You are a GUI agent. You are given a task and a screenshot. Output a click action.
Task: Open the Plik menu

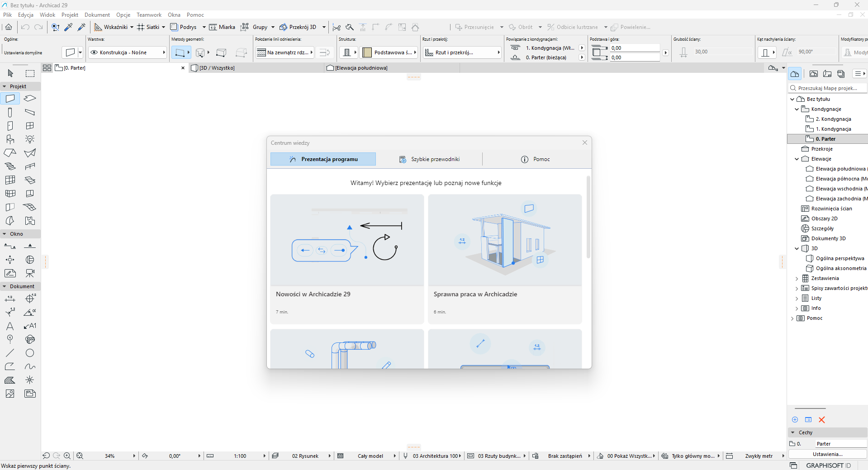[8, 15]
